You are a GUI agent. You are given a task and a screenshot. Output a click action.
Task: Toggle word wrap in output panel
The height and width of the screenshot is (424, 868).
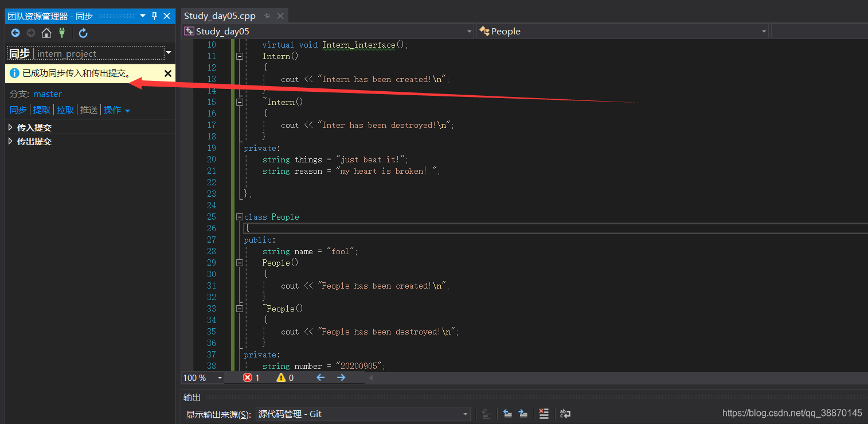coord(565,414)
